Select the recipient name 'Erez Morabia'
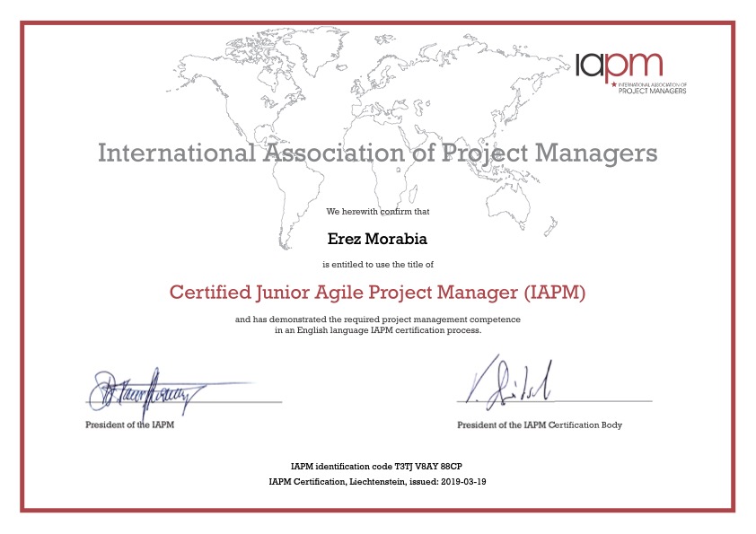 (x=377, y=239)
